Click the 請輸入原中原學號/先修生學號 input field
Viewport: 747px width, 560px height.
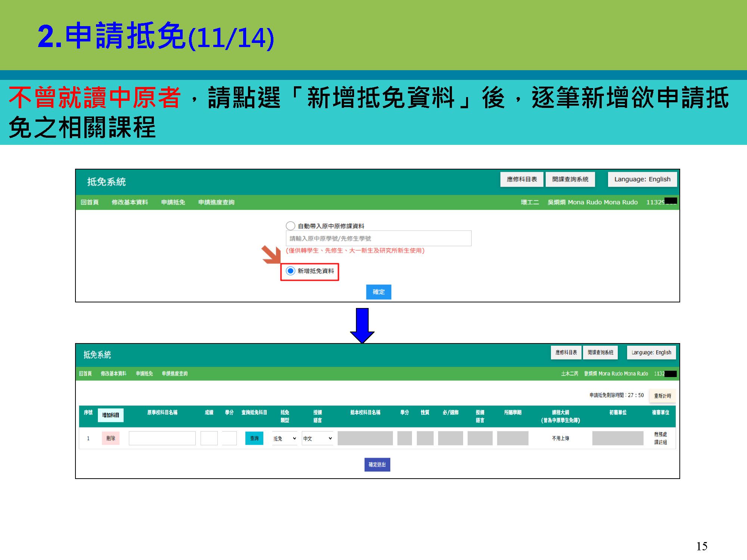(378, 238)
